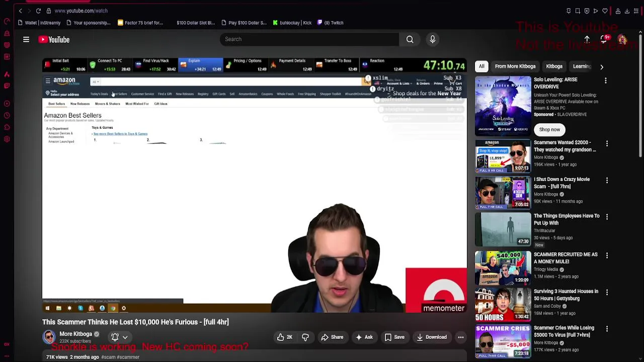The image size is (644, 362).
Task: Click inside the YouTube search field
Action: [x=309, y=39]
